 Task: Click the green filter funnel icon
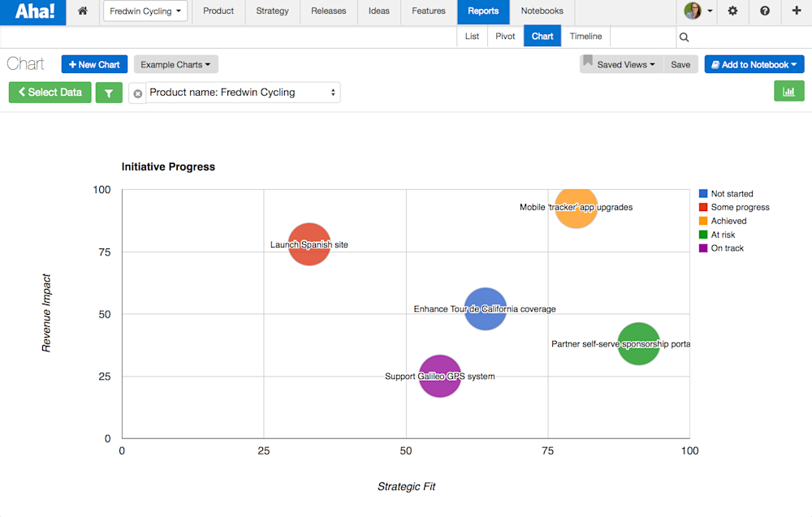pos(109,92)
